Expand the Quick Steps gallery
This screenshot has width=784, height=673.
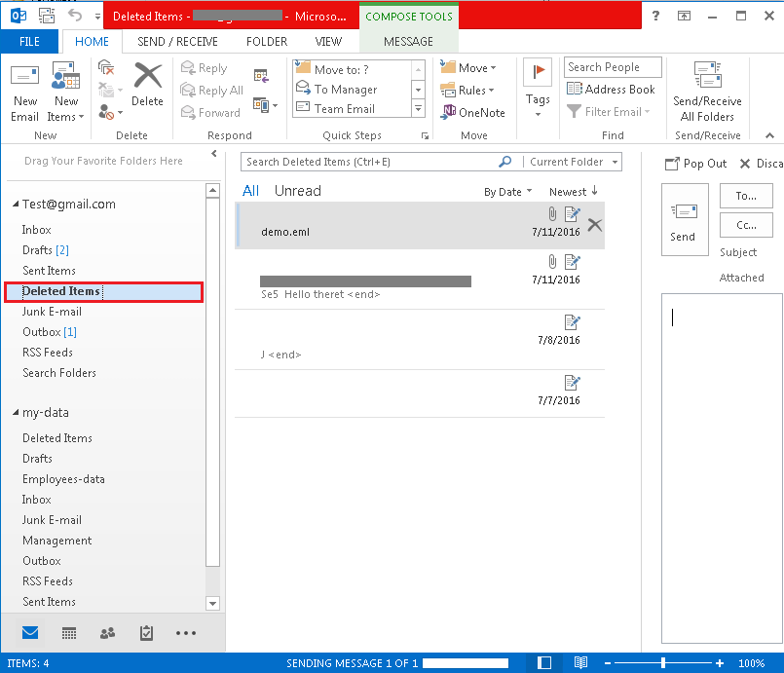point(419,108)
